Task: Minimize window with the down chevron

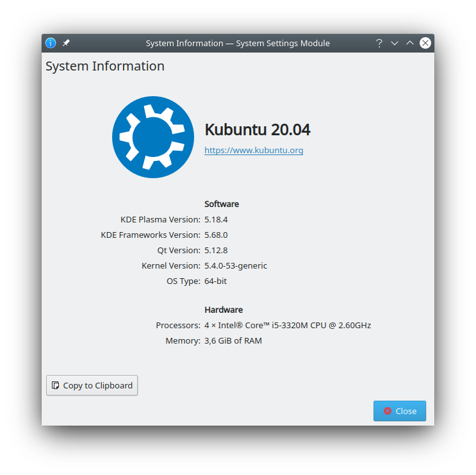Action: tap(395, 43)
